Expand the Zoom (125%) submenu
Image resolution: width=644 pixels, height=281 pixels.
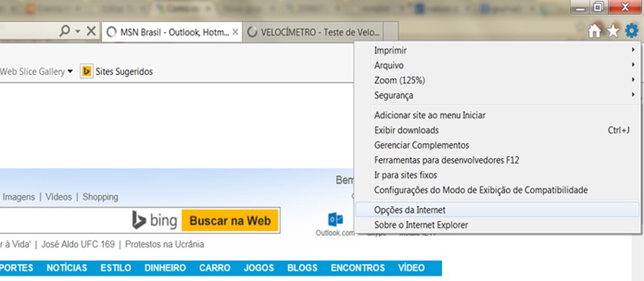(x=498, y=80)
